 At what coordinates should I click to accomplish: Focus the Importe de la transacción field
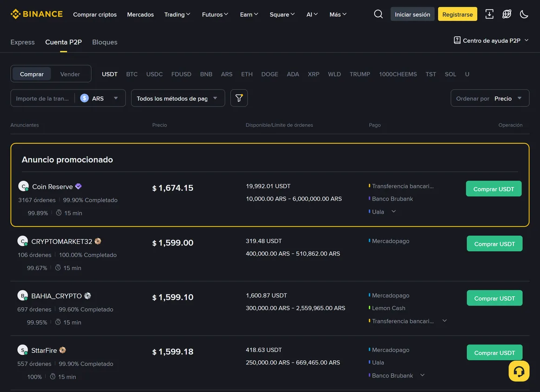[42, 98]
